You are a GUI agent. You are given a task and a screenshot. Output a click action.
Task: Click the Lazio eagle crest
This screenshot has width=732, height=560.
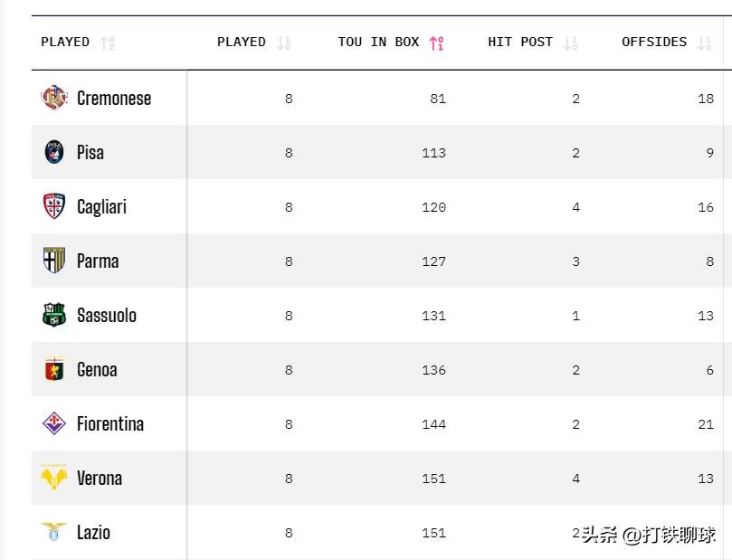coord(54,532)
